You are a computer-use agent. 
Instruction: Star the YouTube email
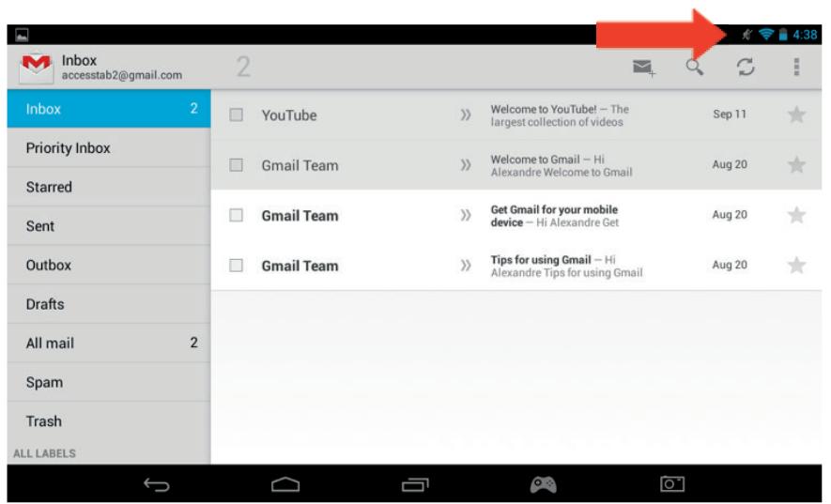point(796,115)
